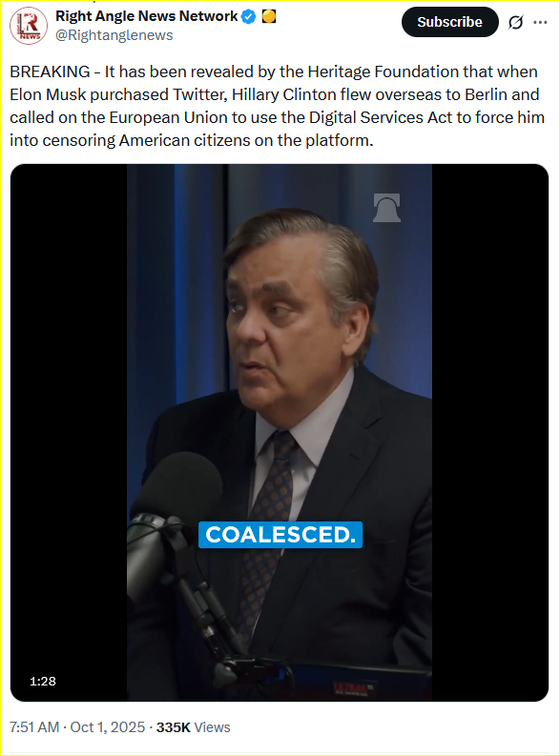Open the three-dot more options menu
Viewport: 560px width, 756px height.
(540, 22)
